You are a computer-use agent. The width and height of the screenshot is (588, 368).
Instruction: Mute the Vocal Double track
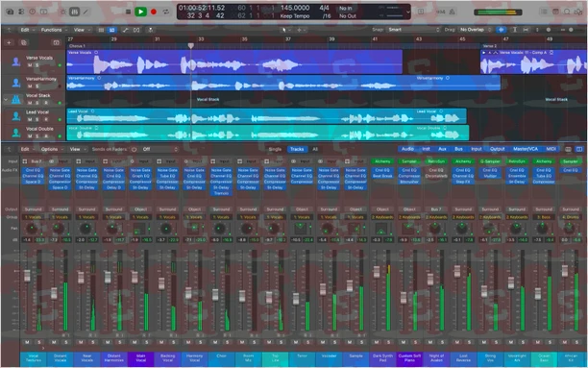pyautogui.click(x=30, y=135)
